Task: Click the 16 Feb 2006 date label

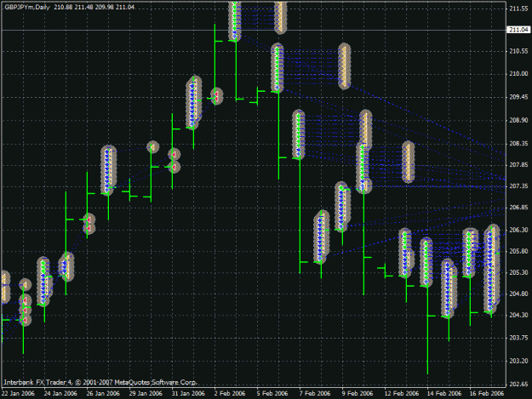Action: [487, 393]
